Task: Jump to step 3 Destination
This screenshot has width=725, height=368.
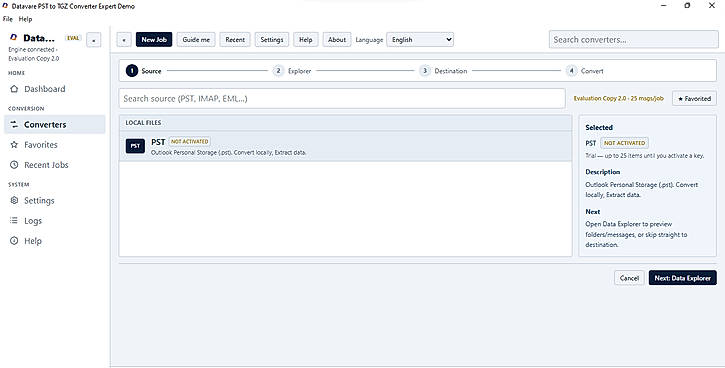Action: click(443, 71)
